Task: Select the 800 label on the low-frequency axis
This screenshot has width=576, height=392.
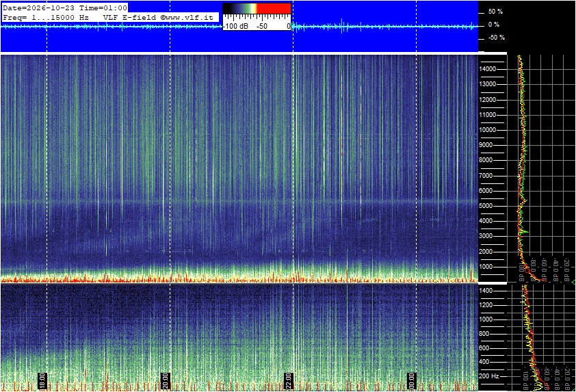Action: pos(484,334)
